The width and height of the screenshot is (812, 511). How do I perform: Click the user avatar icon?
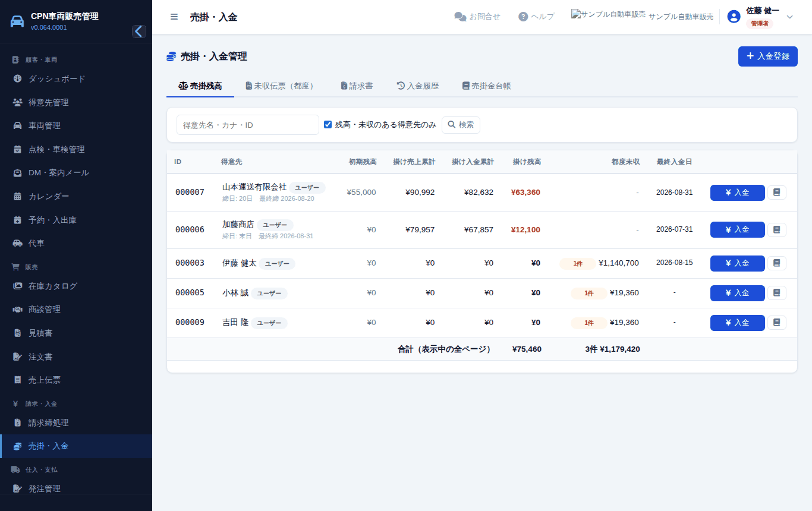coord(734,17)
